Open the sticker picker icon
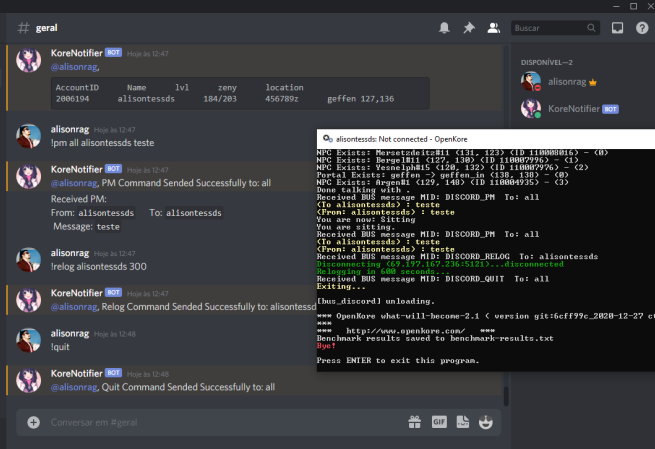 tap(462, 422)
